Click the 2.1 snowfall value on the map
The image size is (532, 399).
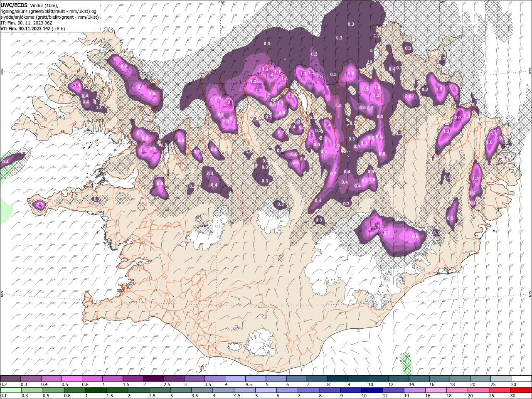230,103
